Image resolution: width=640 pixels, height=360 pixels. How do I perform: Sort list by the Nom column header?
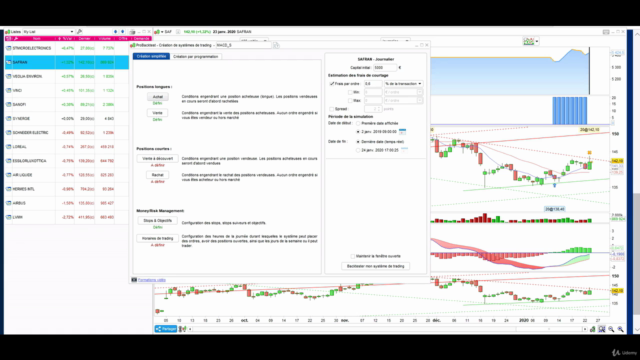(x=36, y=38)
